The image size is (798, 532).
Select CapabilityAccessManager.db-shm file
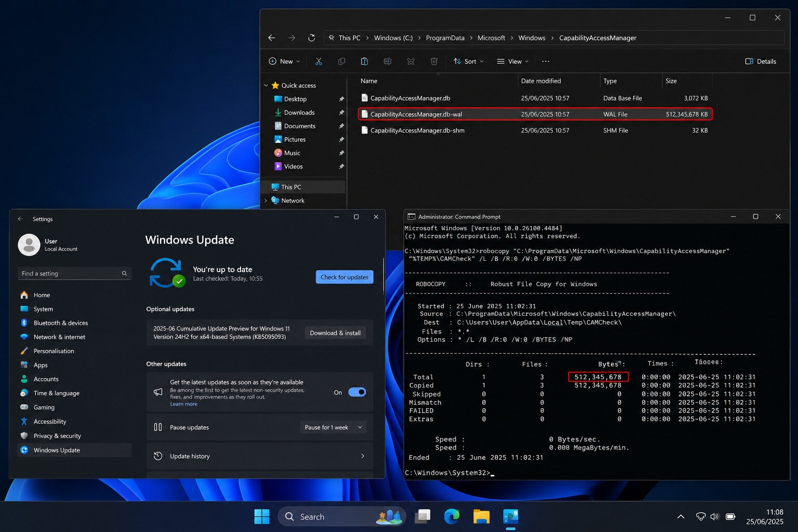535,130
